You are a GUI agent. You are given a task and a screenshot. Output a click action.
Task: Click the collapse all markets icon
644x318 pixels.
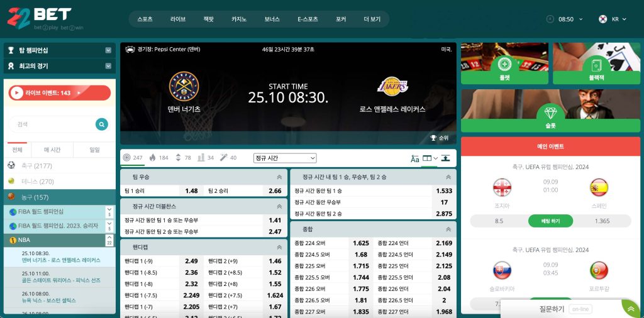click(x=445, y=158)
